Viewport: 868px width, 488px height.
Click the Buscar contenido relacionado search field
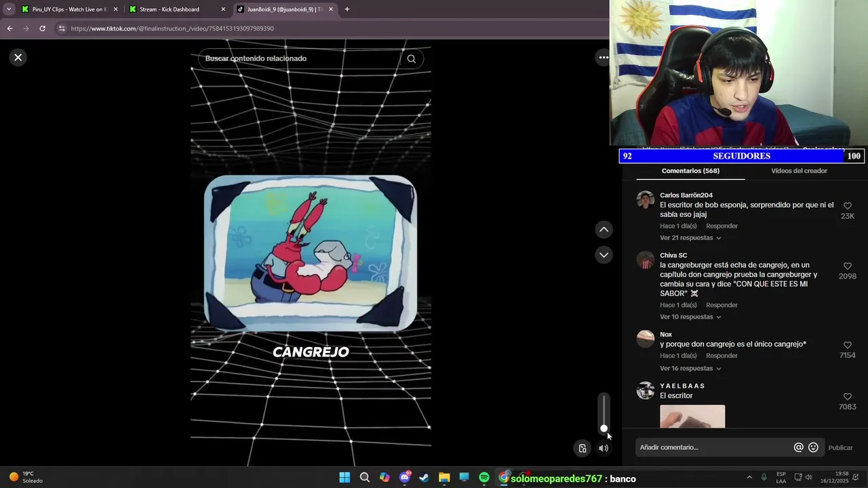pos(301,59)
